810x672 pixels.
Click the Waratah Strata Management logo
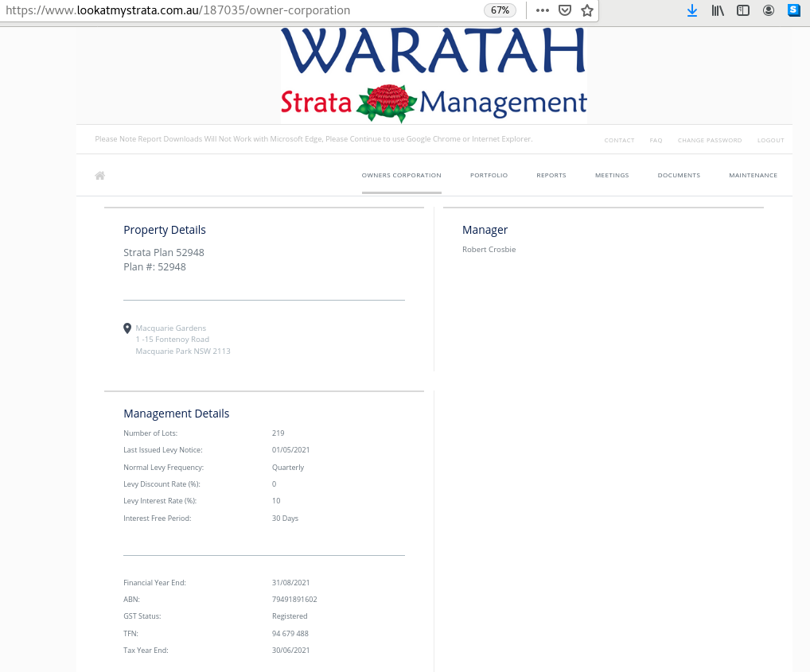(x=434, y=75)
